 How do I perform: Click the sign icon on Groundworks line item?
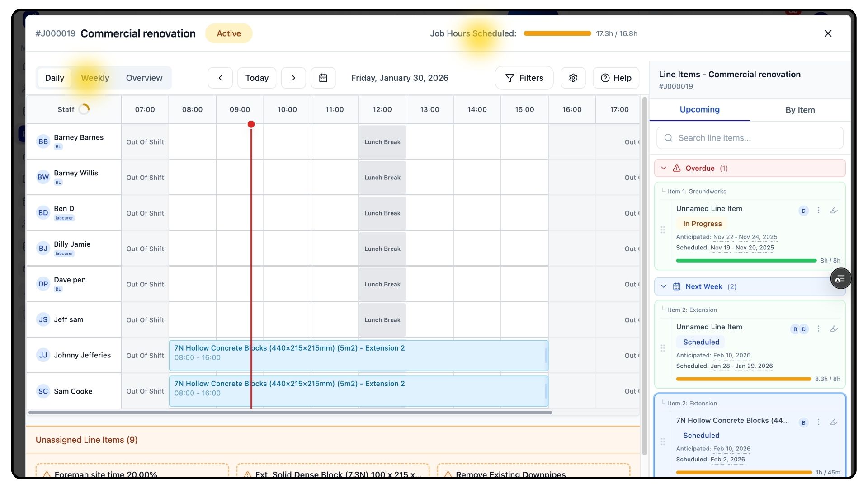tap(834, 211)
